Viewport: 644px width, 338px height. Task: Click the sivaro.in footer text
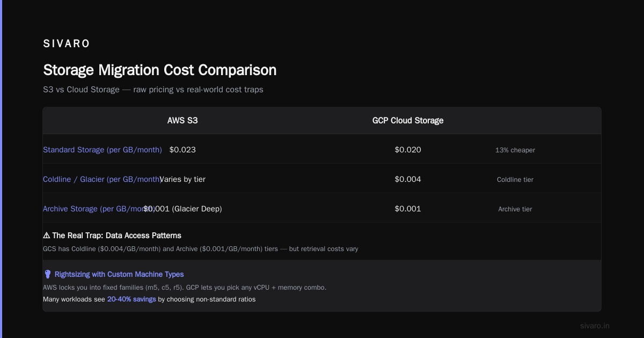point(595,326)
